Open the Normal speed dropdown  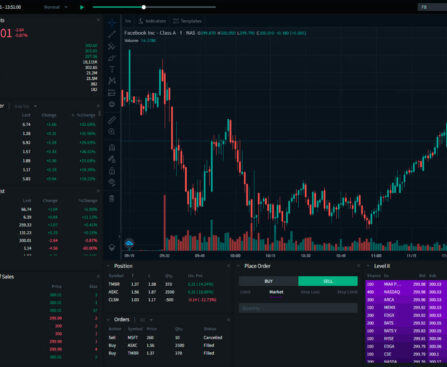pyautogui.click(x=55, y=7)
